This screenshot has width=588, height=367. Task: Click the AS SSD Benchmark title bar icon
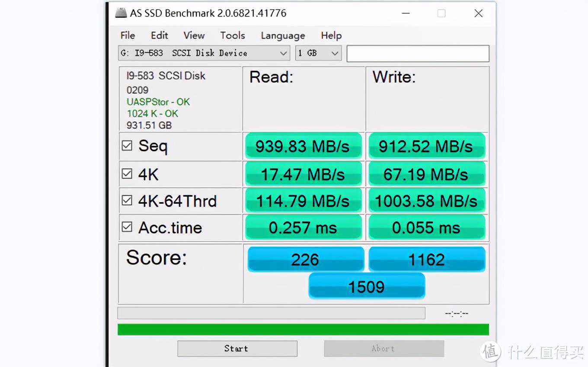121,13
